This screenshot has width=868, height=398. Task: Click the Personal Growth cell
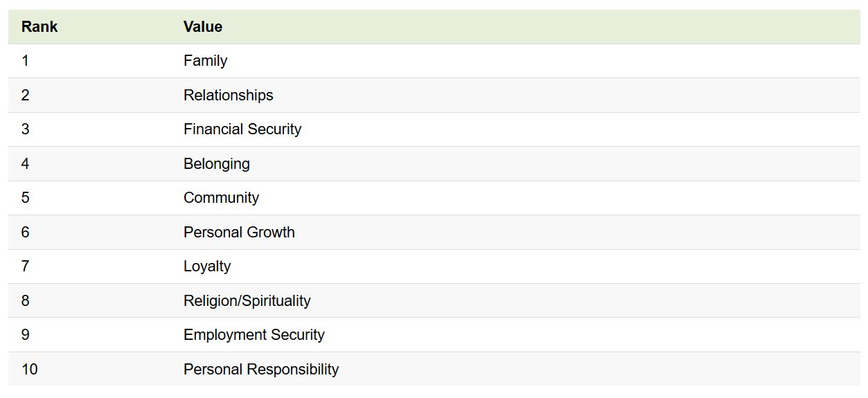(x=239, y=233)
